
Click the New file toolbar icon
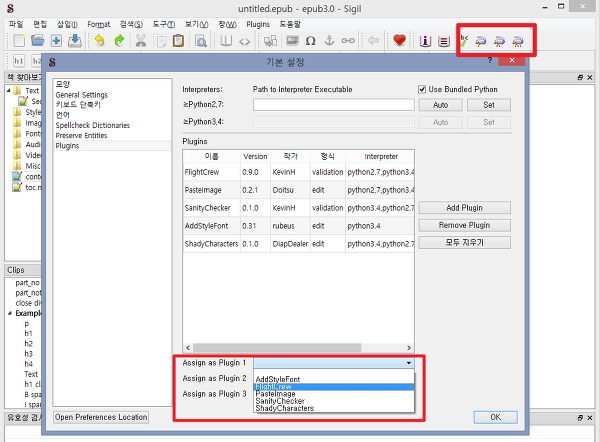19,40
